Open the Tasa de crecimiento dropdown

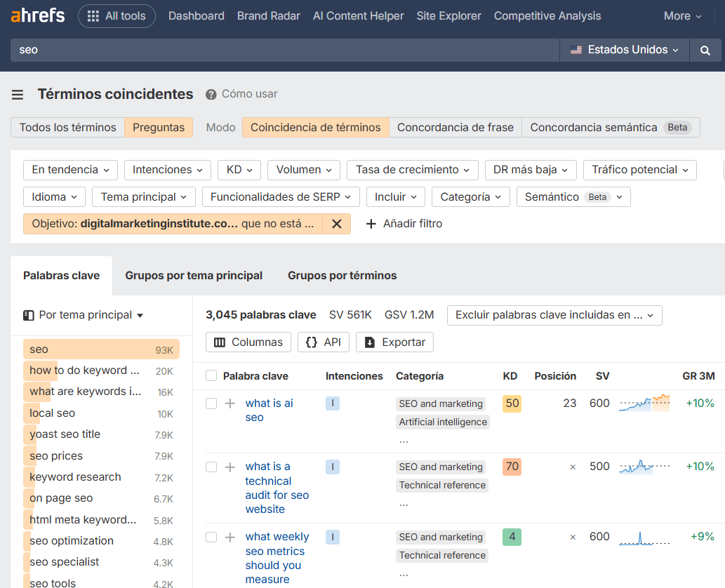pos(413,170)
